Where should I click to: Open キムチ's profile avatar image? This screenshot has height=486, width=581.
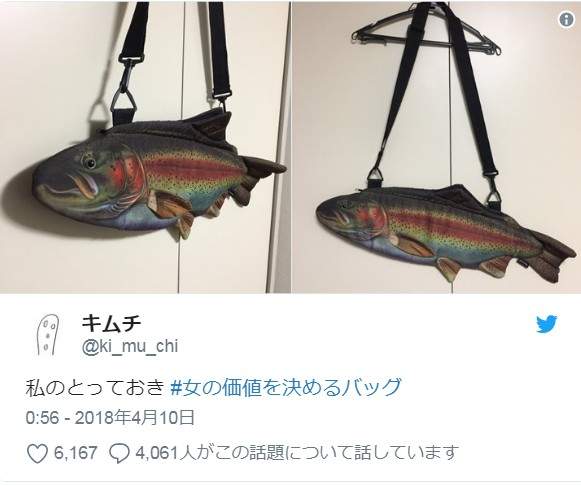pos(47,335)
